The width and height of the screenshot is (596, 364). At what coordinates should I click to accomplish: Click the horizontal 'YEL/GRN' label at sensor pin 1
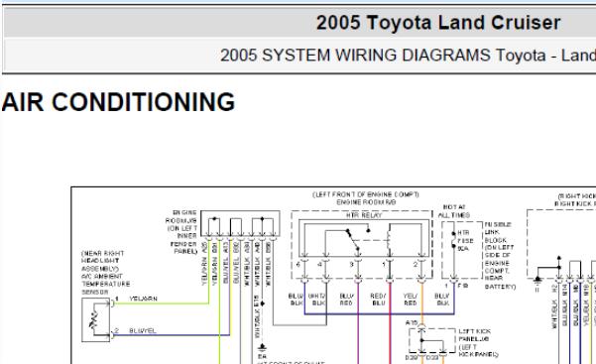[x=144, y=299]
